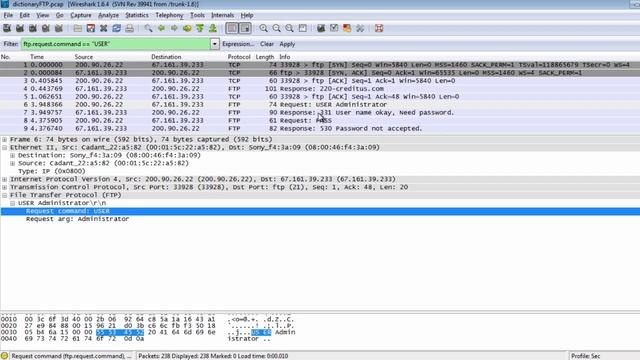
Task: Open preferences tools icon
Action: coord(360,28)
